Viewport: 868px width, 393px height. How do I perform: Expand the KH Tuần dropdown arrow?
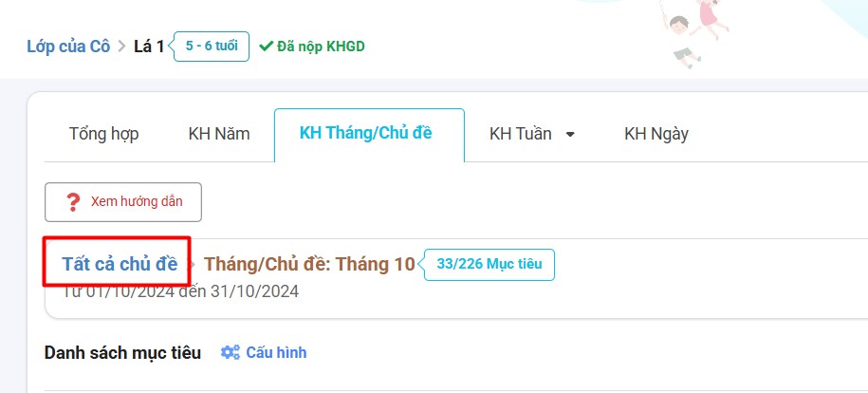[570, 135]
